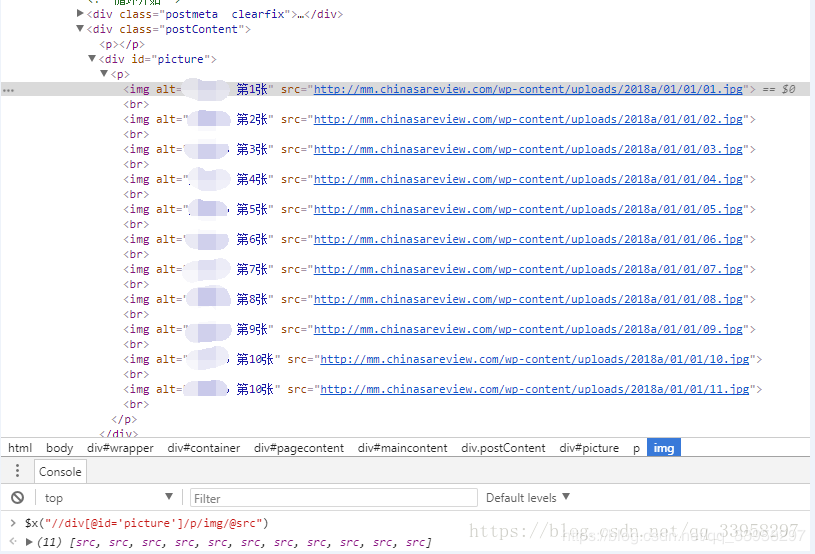Open the 03.jpg image src link
815x554 pixels.
[x=528, y=149]
